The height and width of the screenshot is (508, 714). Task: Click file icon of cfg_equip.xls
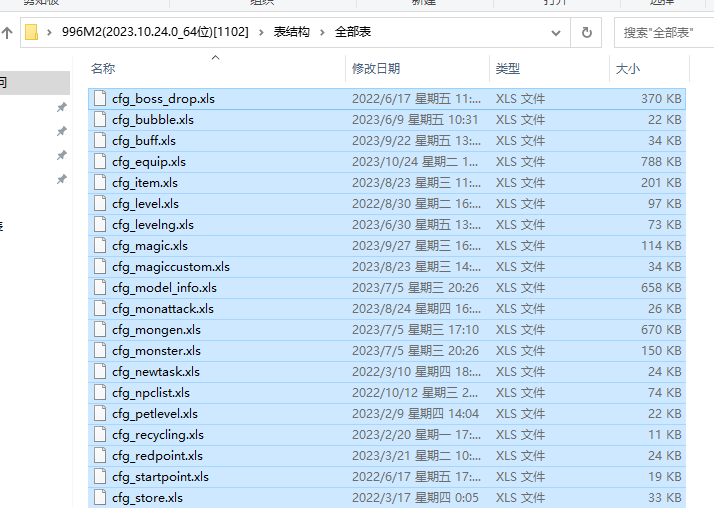tap(100, 162)
